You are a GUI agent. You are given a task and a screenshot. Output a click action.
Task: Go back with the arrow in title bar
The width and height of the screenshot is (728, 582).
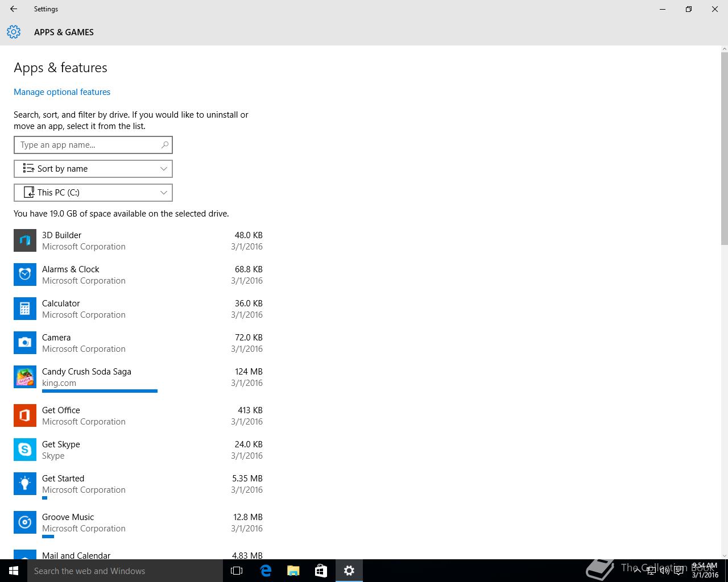pos(14,9)
